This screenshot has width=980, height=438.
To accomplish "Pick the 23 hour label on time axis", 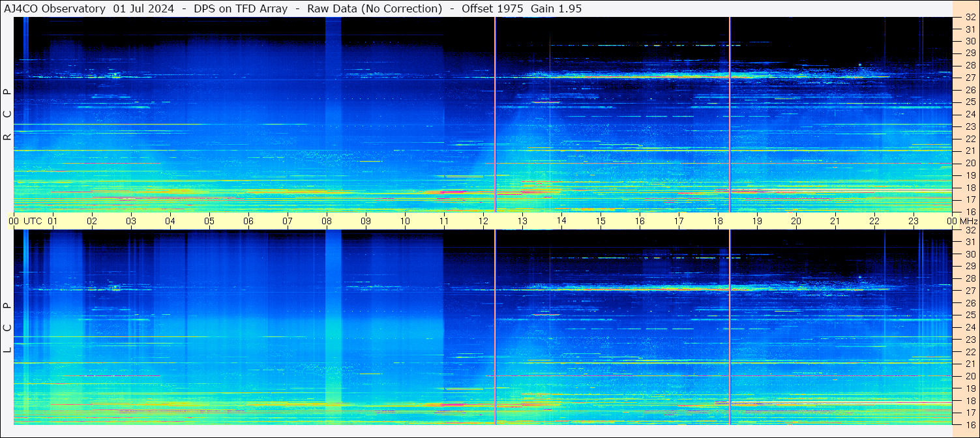I will click(913, 221).
